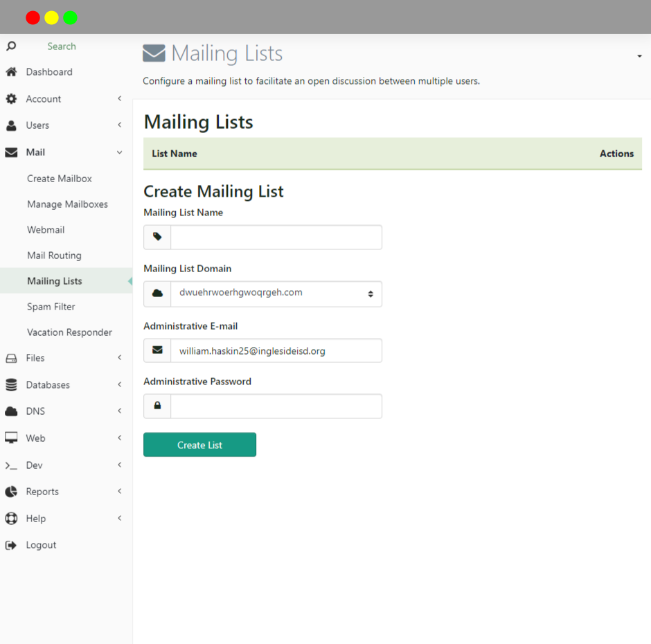
Task: Open the top-right page options caret
Action: pos(639,56)
